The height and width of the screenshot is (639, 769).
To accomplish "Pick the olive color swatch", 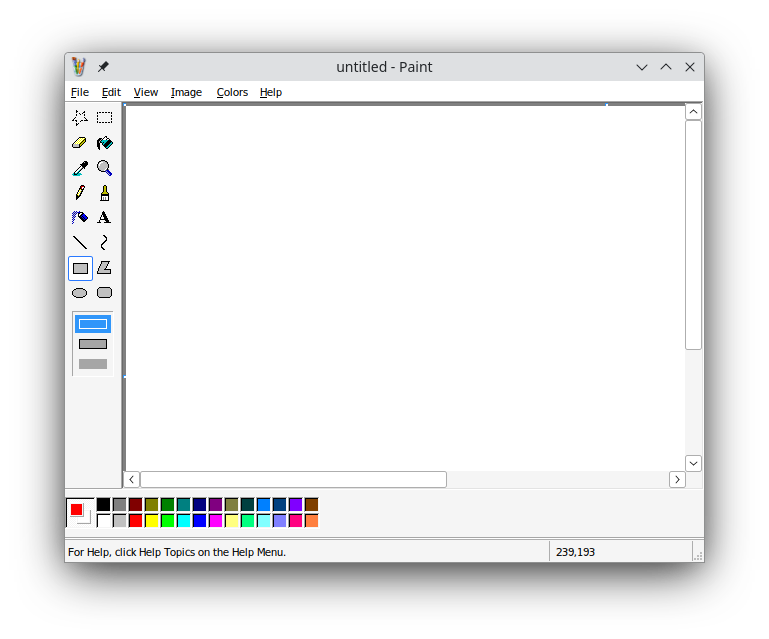I will pos(152,505).
